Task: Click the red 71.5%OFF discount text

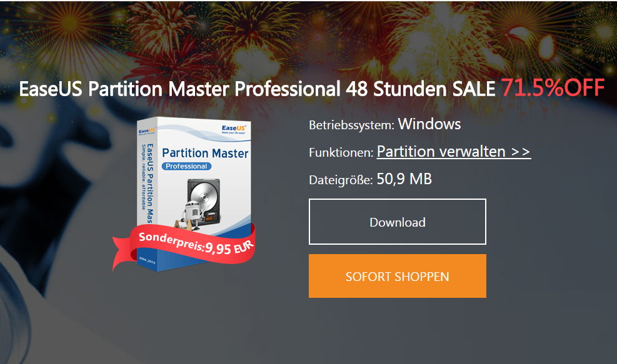Action: point(553,87)
